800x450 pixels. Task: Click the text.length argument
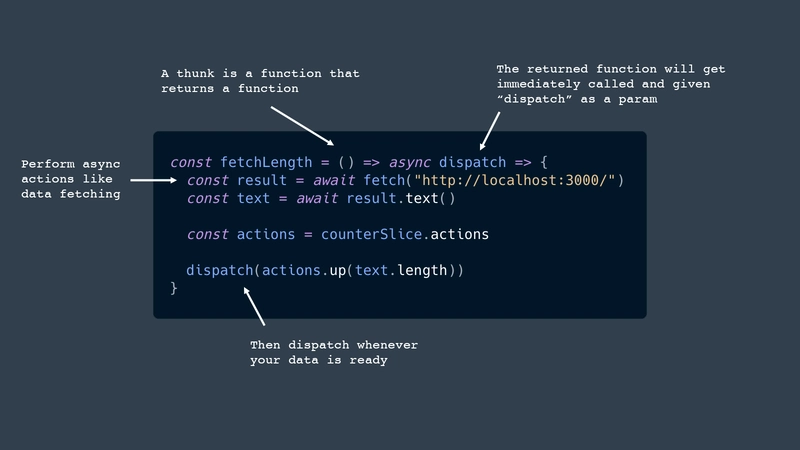pyautogui.click(x=401, y=270)
